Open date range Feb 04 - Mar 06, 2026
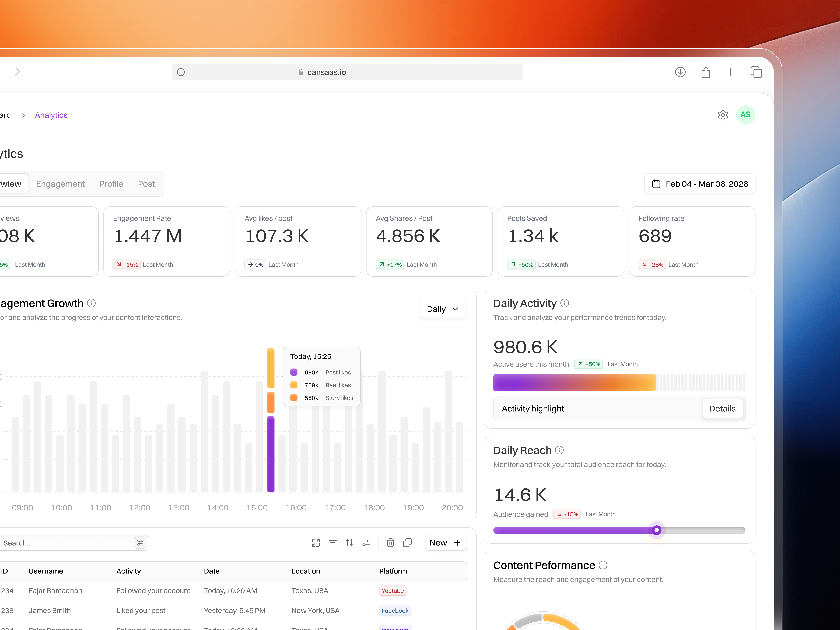Image resolution: width=840 pixels, height=630 pixels. [x=699, y=184]
